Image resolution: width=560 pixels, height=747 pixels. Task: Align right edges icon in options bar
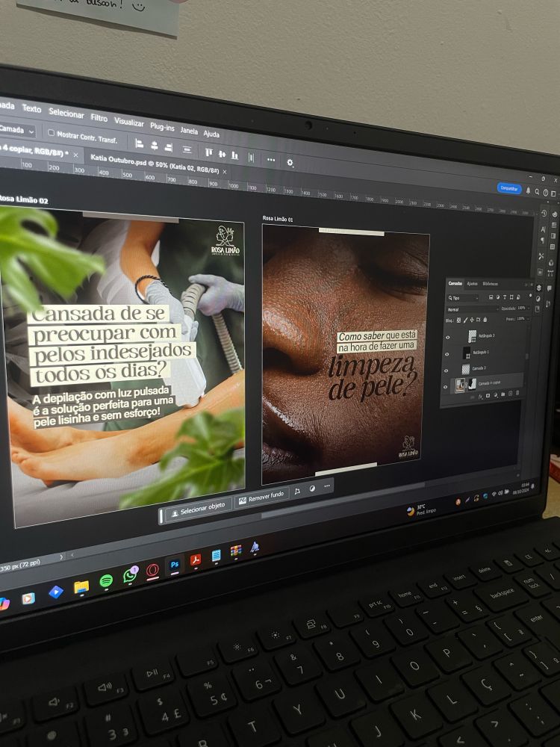pos(169,147)
